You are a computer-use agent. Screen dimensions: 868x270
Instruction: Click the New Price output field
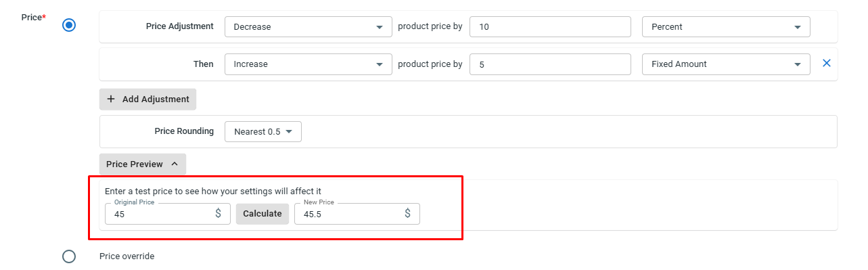pyautogui.click(x=357, y=213)
